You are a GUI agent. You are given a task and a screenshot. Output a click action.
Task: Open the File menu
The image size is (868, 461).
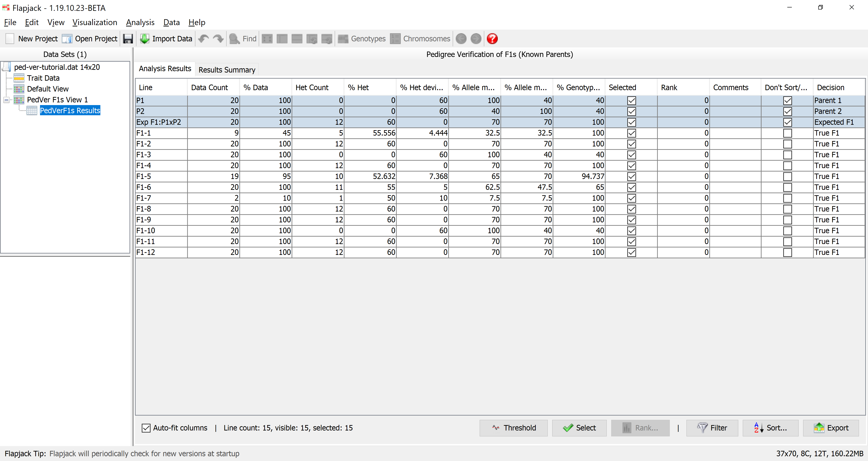(10, 23)
